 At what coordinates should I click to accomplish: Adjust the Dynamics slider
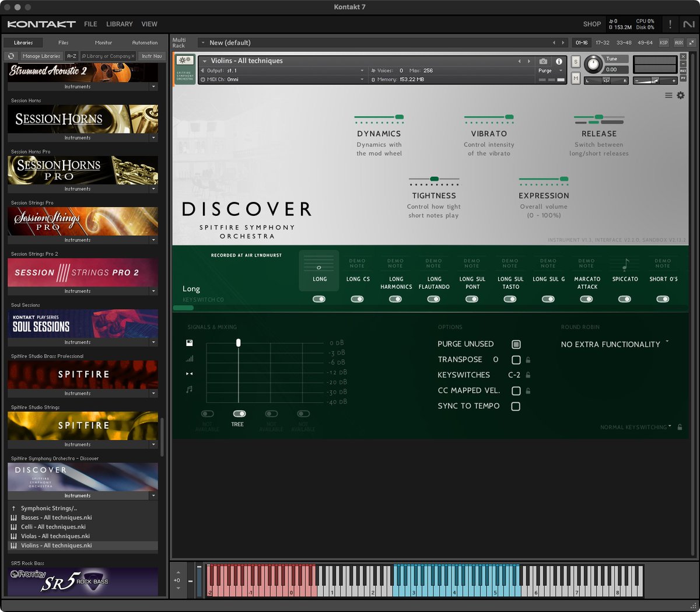coord(379,117)
